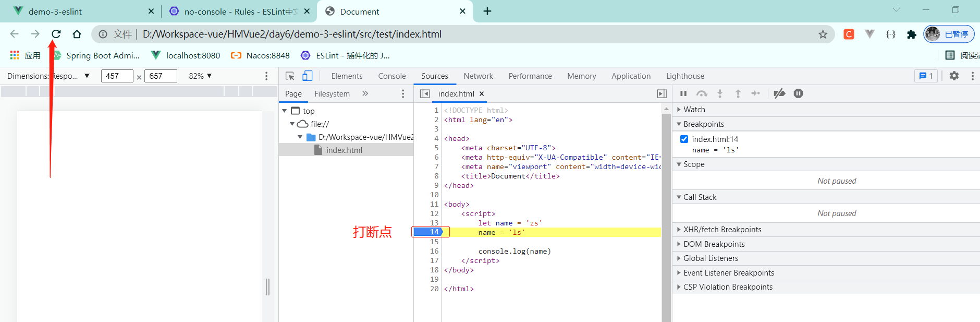Bookmark this page with the star icon

(823, 34)
